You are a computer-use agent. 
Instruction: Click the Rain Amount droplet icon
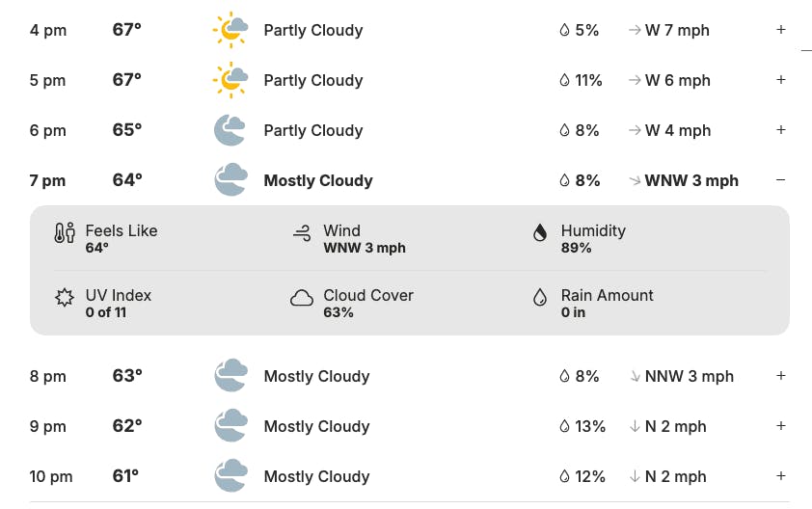pyautogui.click(x=540, y=298)
